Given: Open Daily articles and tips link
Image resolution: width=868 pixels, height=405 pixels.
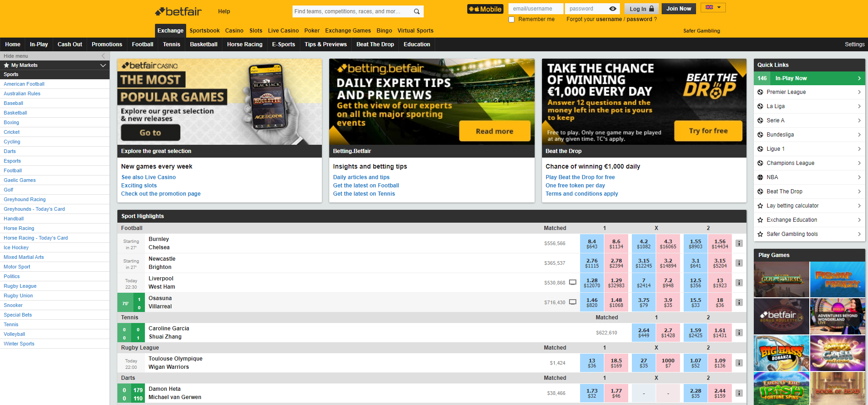Looking at the screenshot, I should (361, 177).
